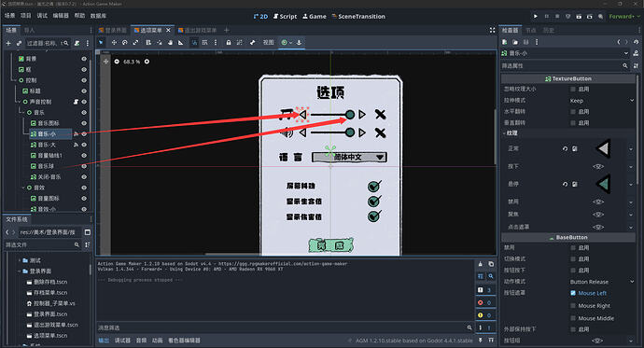Check Mouse Middle button mask
The image size is (644, 348).
coord(572,318)
